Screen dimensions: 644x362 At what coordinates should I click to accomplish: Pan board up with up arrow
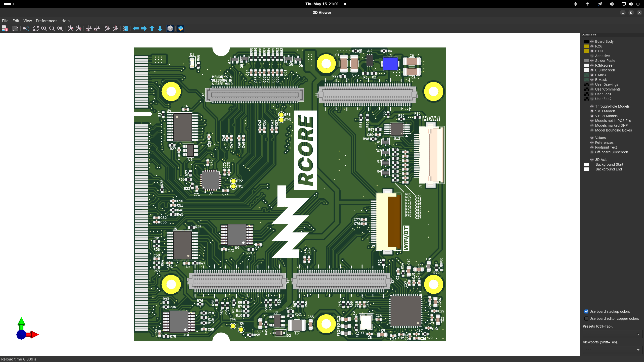point(152,28)
